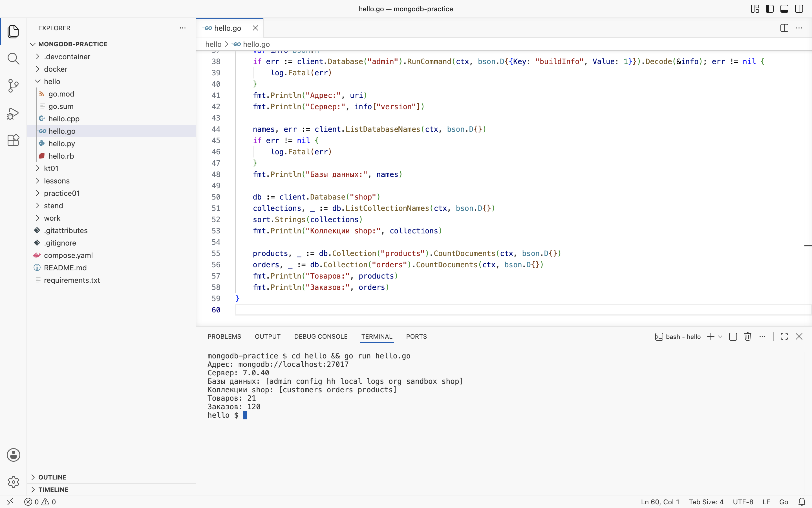Switch to the OUTPUT tab

267,337
